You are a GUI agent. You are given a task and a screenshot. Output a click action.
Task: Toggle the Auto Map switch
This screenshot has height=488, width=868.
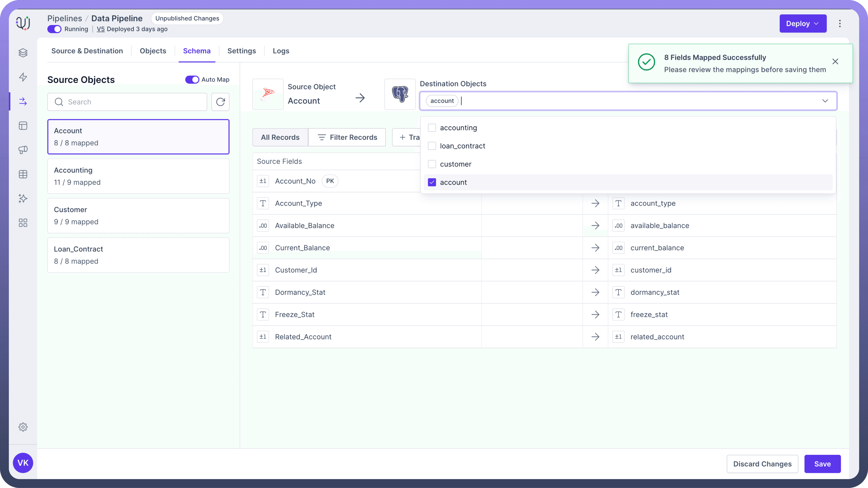click(192, 79)
